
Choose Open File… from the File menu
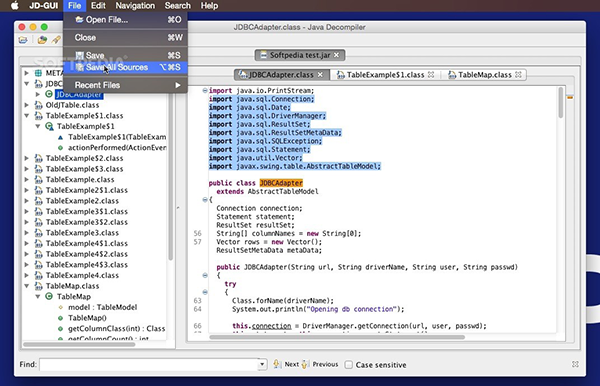coord(126,20)
